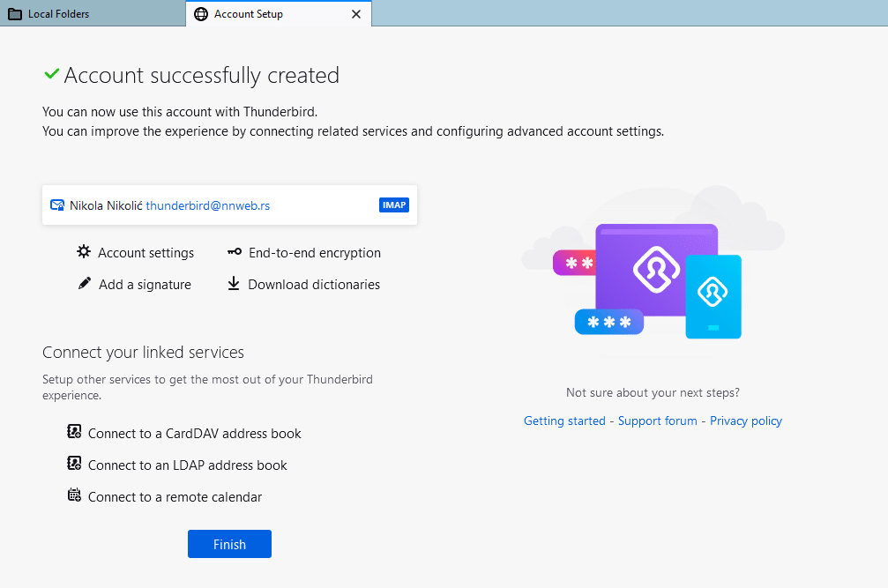Visit the Support forum link
This screenshot has height=588, width=888.
pyautogui.click(x=657, y=421)
